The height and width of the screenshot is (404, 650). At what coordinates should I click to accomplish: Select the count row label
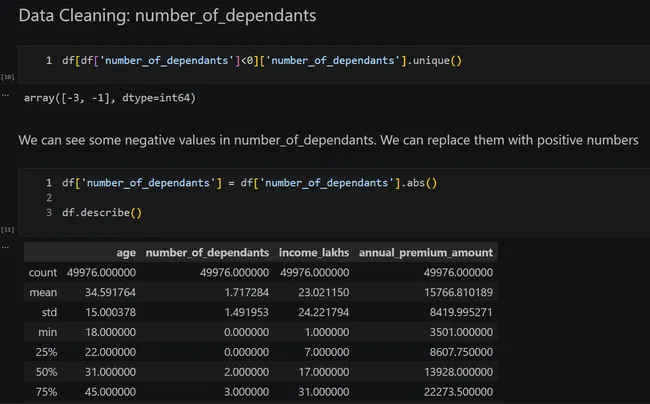(x=43, y=273)
